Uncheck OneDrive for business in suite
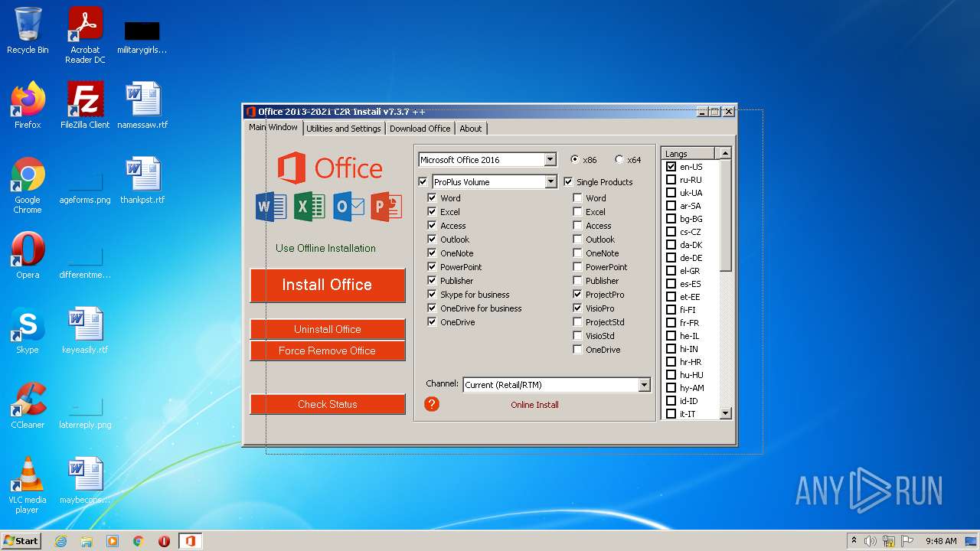Screen dimensions: 980x551 (432, 308)
